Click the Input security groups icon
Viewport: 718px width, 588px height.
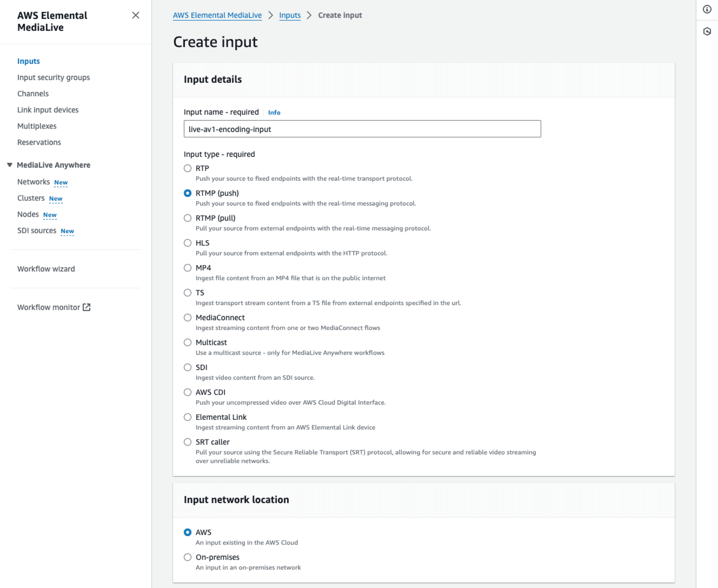click(53, 77)
